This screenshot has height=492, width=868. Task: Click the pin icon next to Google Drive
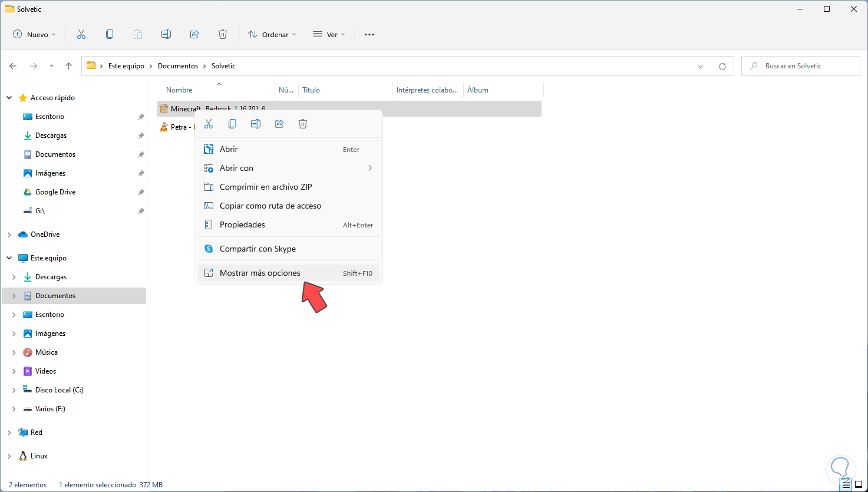coord(141,192)
